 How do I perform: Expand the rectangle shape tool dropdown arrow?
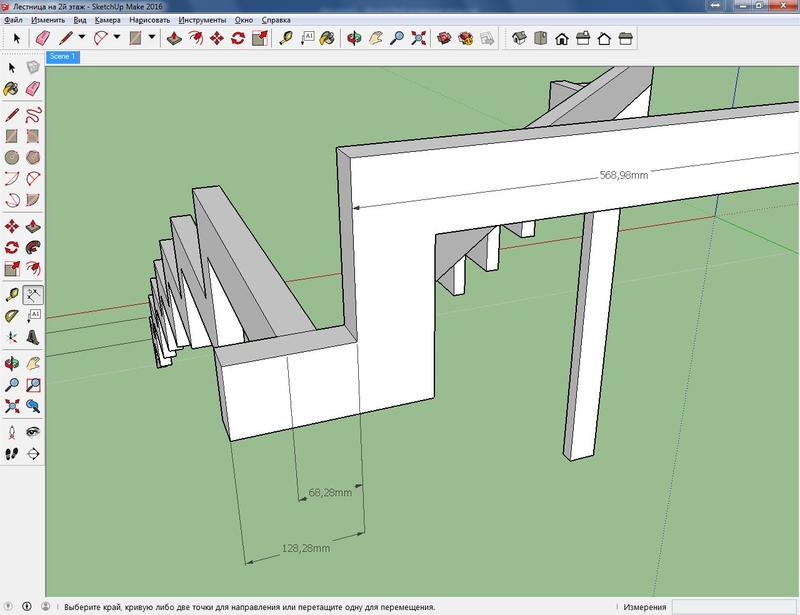tap(151, 38)
